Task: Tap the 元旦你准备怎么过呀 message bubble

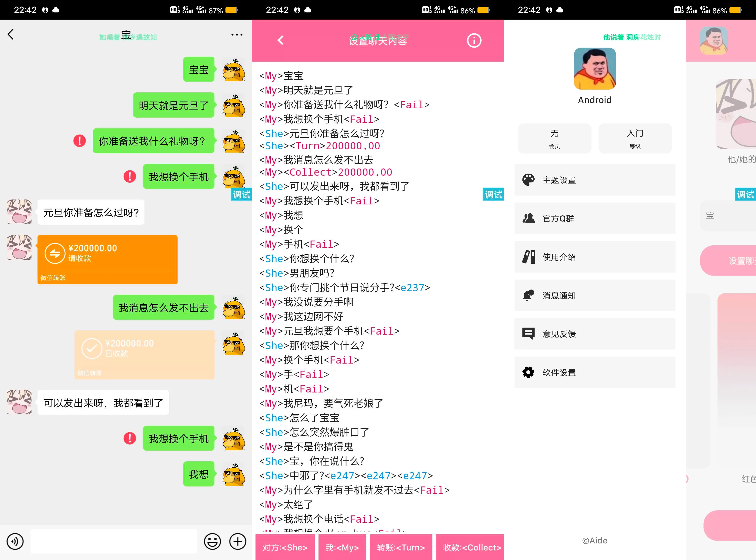Action: click(91, 212)
